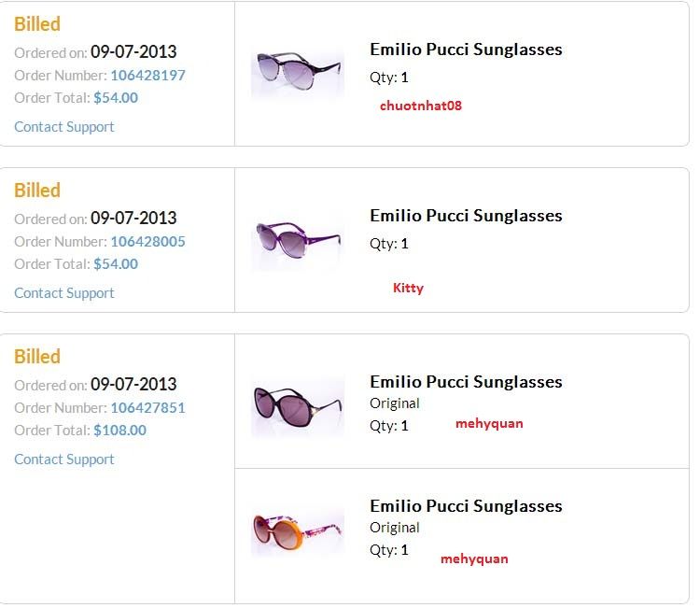
Task: Click the Emilio Pucci Sunglasses title labeled chuotnhat08
Action: pos(466,49)
